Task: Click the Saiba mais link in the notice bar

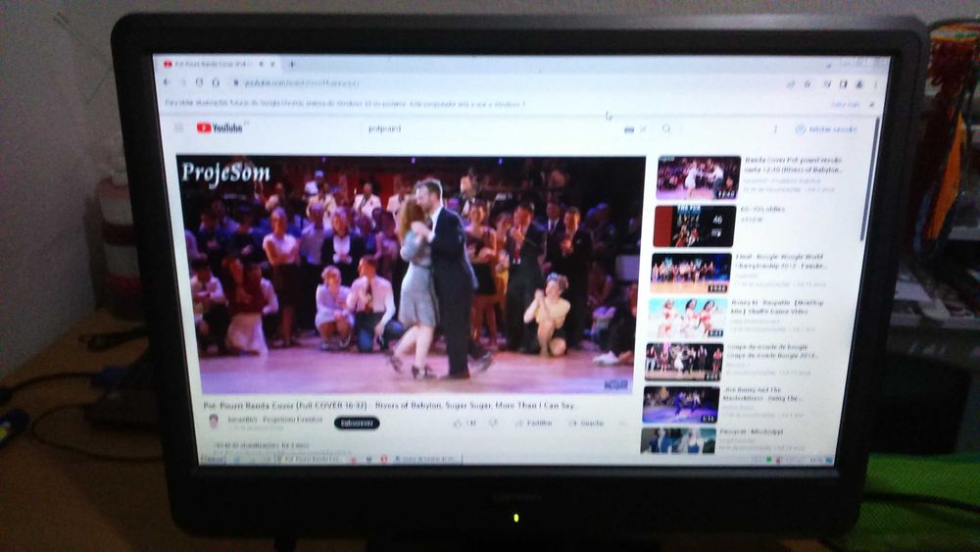Action: click(x=846, y=104)
